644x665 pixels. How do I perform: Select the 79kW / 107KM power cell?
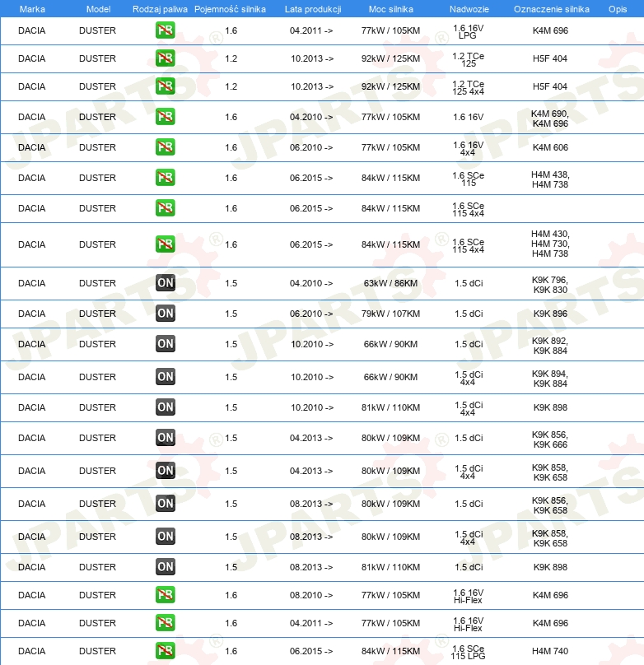[390, 314]
